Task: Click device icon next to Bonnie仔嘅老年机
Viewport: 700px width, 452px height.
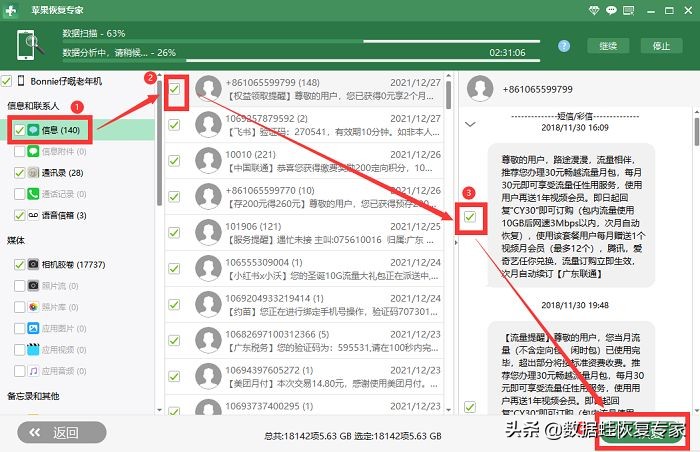Action: tap(21, 81)
